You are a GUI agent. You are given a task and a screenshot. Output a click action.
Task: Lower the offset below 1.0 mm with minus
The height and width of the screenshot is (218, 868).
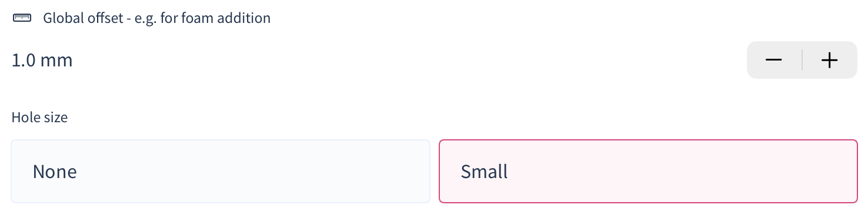coord(774,60)
